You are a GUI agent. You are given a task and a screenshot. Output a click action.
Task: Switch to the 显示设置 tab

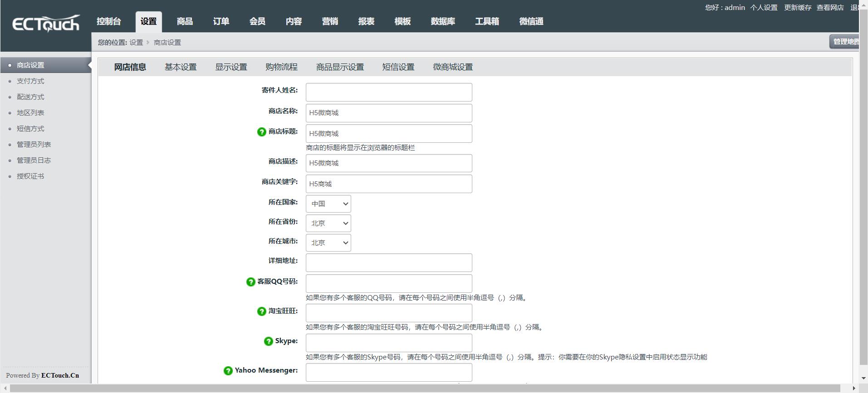pos(231,67)
